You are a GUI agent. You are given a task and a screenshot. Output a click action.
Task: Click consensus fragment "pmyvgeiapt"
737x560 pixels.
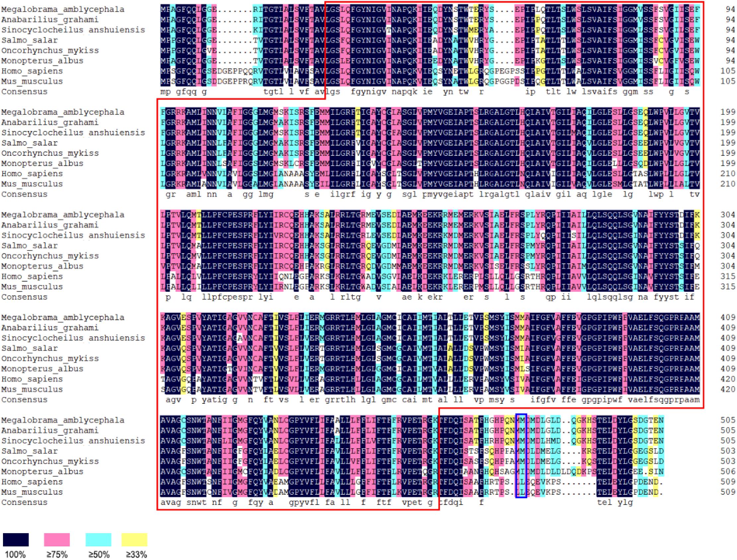pyautogui.click(x=448, y=195)
